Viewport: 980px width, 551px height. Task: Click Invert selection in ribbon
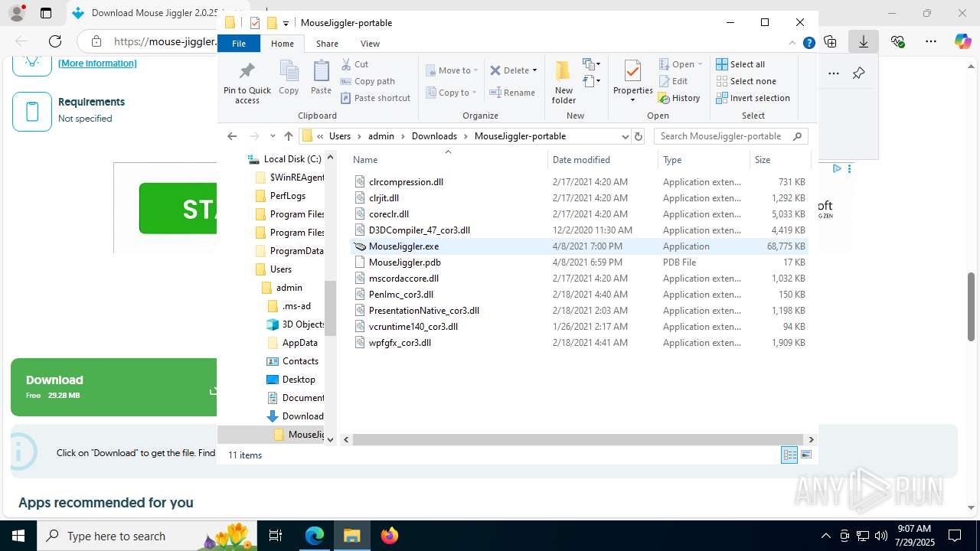[753, 98]
